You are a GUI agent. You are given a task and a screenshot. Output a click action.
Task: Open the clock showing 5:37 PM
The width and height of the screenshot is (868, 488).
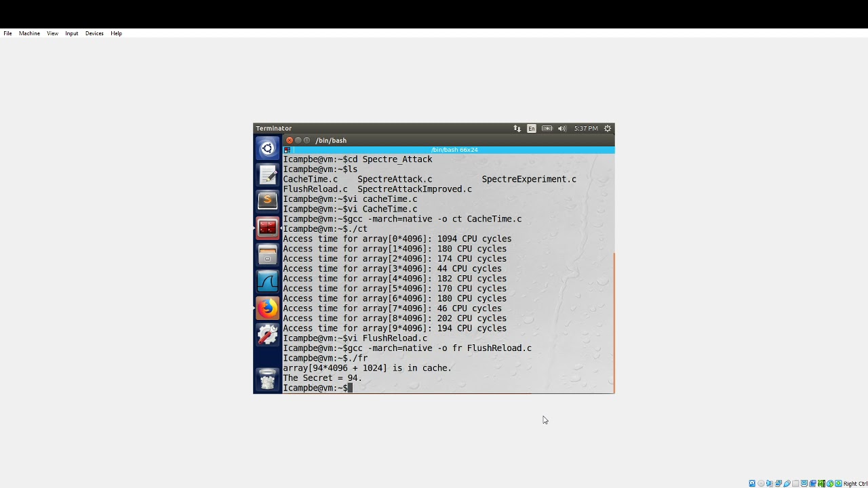click(x=586, y=128)
